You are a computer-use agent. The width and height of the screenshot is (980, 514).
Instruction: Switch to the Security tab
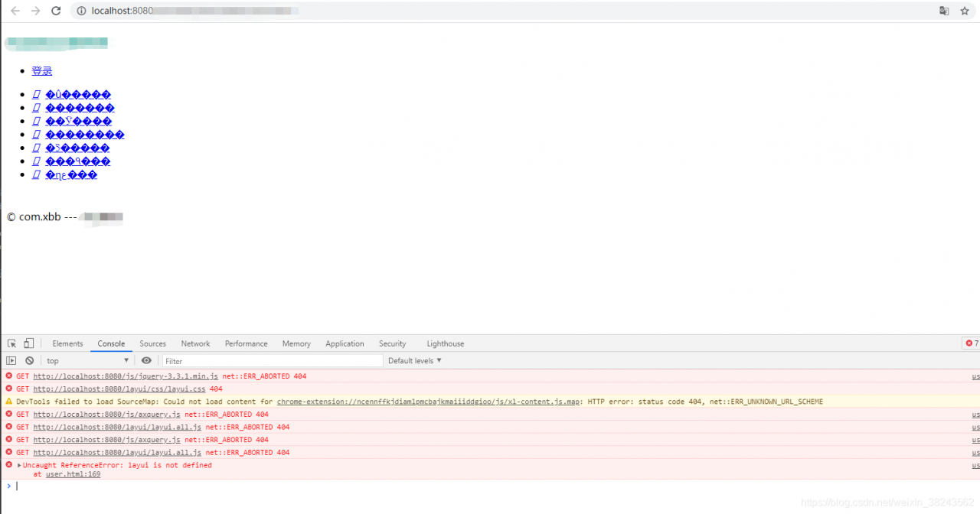pos(392,343)
